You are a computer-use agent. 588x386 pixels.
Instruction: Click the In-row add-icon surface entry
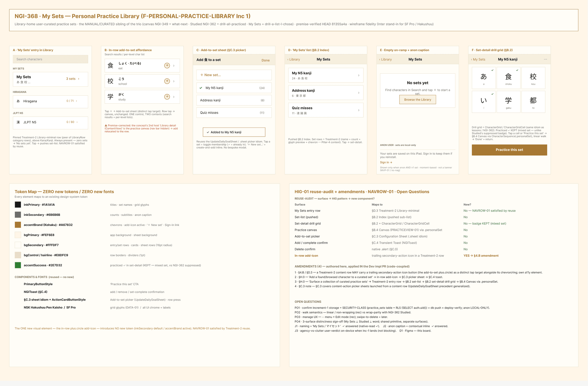306,256
